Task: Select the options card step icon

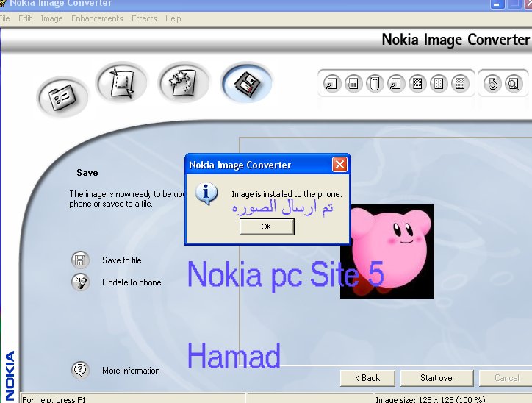Action: pos(62,97)
